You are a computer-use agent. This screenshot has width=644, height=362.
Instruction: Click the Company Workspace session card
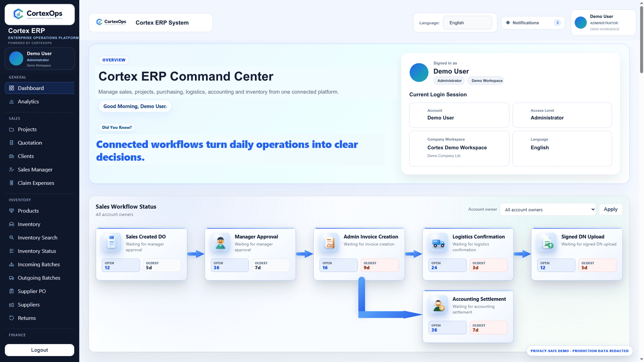459,149
